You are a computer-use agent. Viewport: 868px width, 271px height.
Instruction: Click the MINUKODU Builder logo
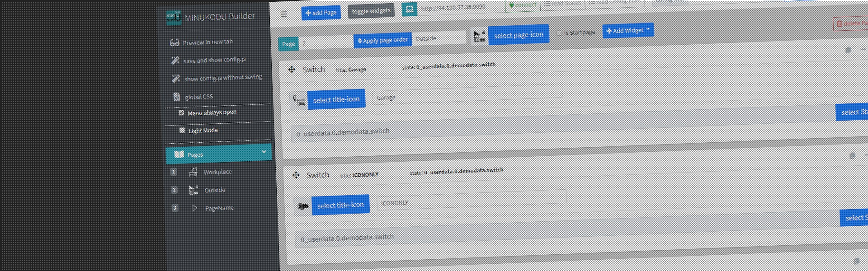174,18
